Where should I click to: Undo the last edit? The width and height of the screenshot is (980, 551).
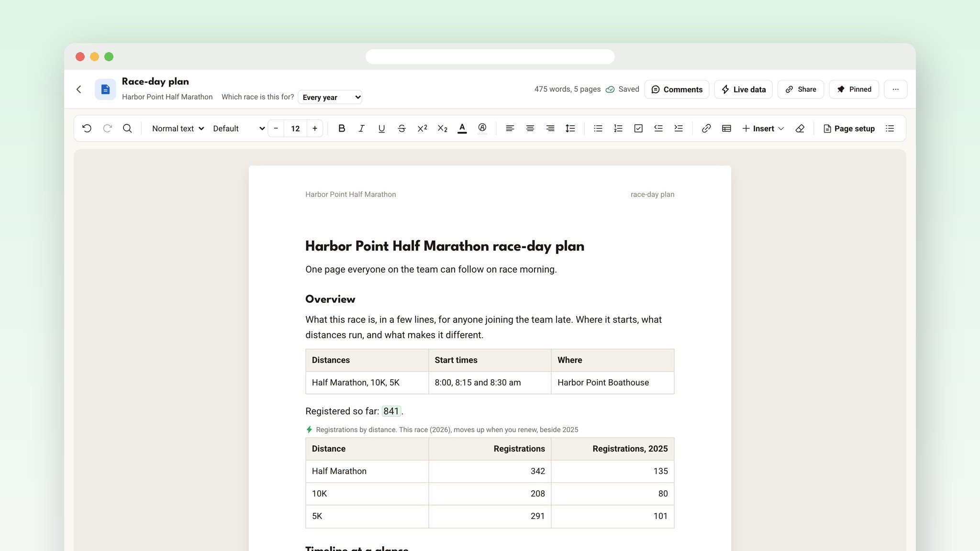click(87, 128)
